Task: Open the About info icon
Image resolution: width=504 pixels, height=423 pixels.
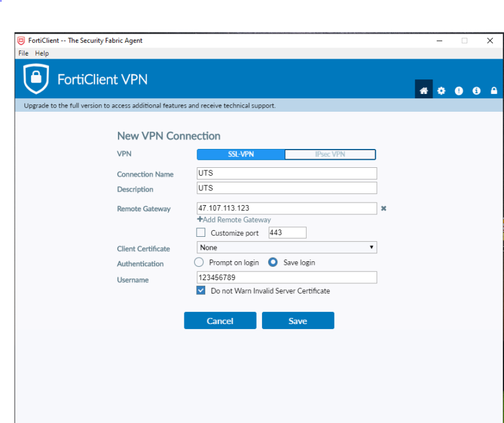Action: coord(477,91)
